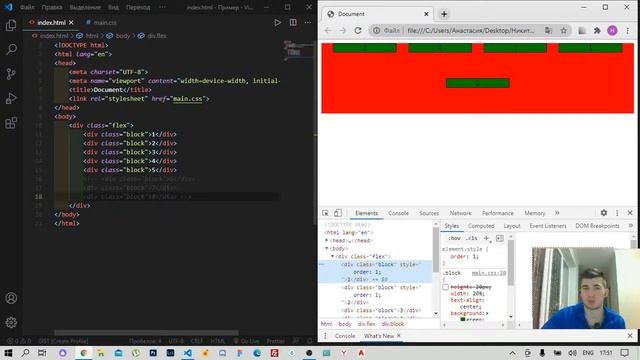Viewport: 640px width, 360px height.
Task: Toggle the .cls class editor
Action: click(x=472, y=238)
